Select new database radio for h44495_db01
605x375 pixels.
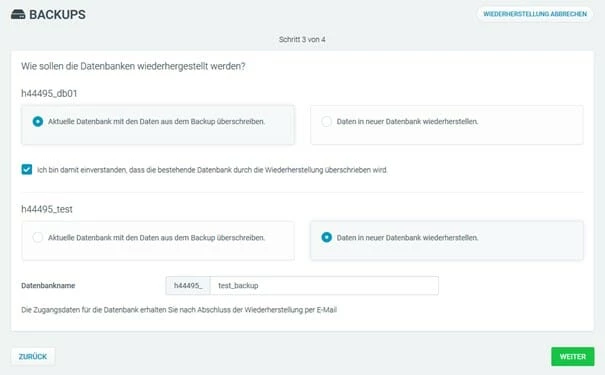[326, 122]
